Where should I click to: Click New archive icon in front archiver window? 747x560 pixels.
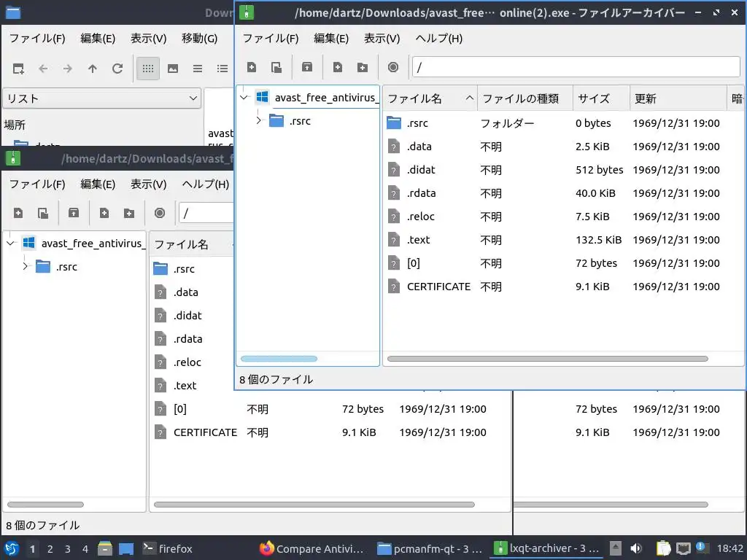[x=252, y=68]
